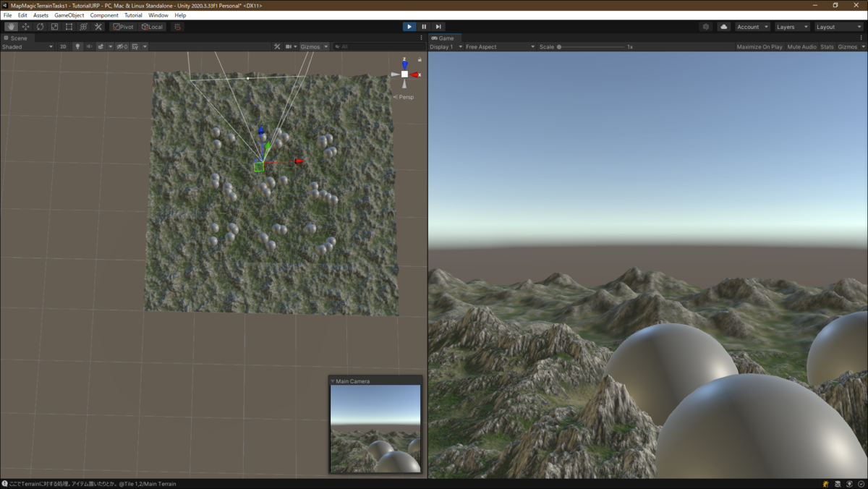Open the Assets menu
This screenshot has height=489, width=868.
click(41, 15)
